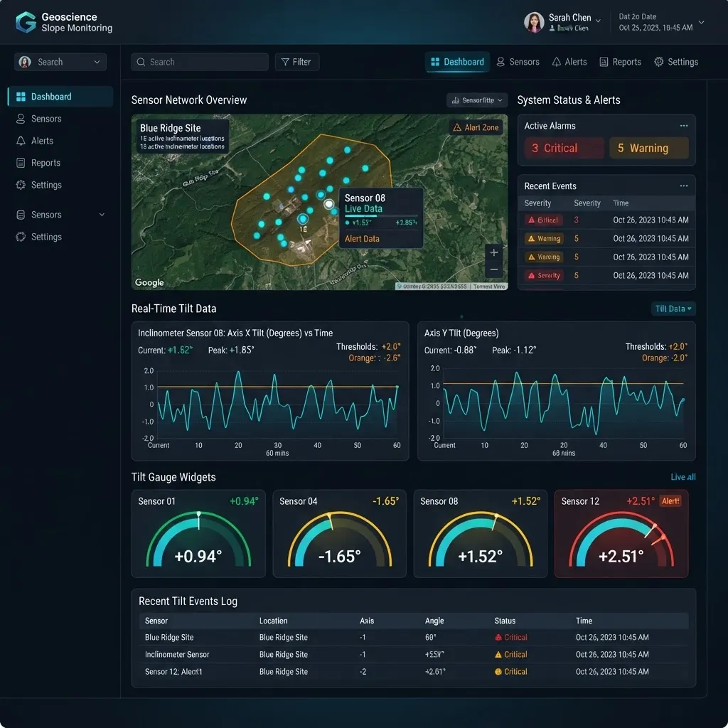Viewport: 728px width, 728px height.
Task: Zoom out of the map with minus button
Action: click(494, 269)
